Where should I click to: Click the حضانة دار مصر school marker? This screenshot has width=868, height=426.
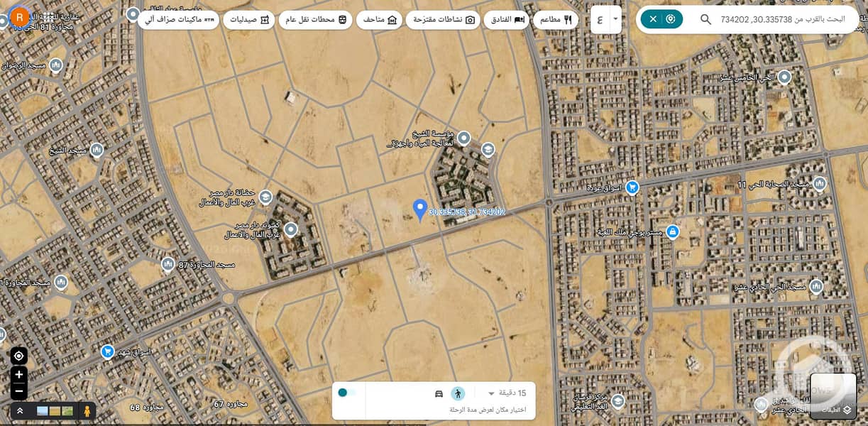tap(265, 197)
